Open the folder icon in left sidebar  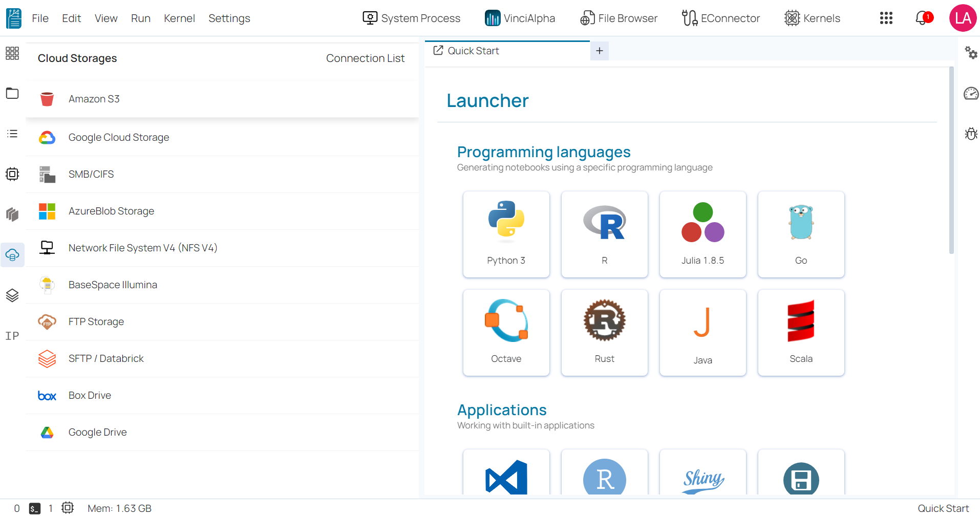point(12,93)
